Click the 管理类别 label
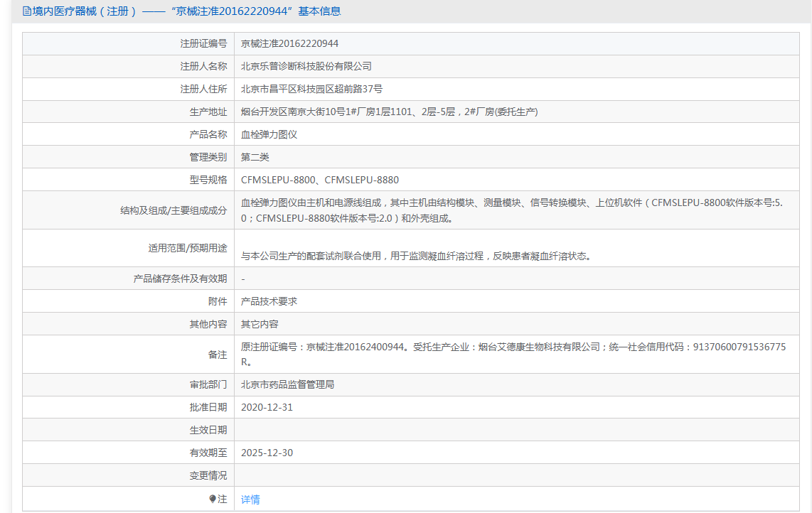This screenshot has height=513, width=812. (208, 157)
